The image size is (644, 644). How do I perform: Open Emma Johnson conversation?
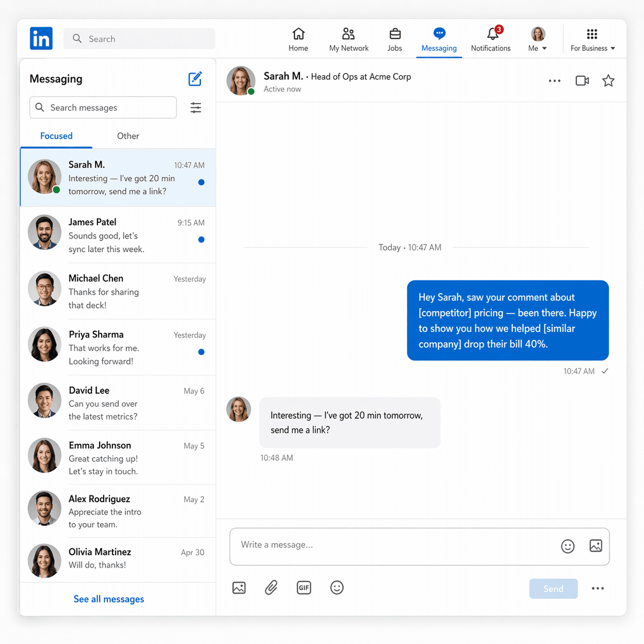coord(118,458)
